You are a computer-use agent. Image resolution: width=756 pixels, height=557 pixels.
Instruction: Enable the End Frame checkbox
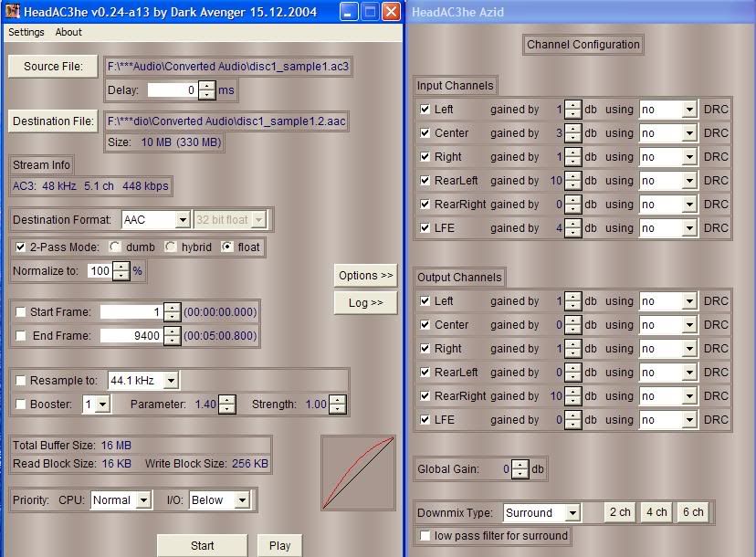(20, 336)
